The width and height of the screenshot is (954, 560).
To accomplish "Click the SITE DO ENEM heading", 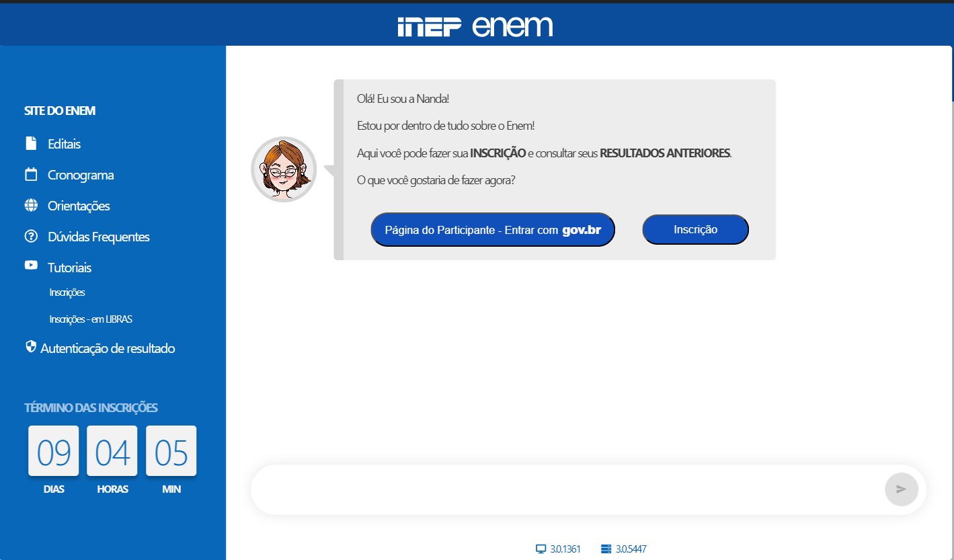I will tap(60, 111).
